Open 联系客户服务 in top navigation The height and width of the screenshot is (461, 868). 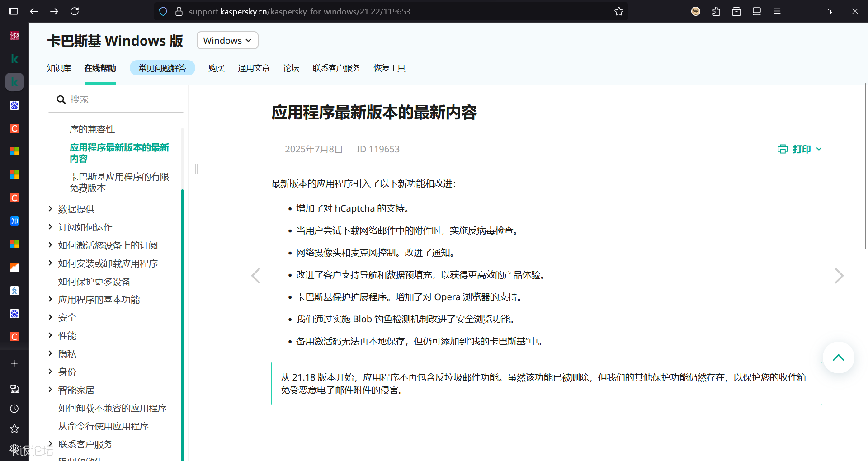click(336, 68)
